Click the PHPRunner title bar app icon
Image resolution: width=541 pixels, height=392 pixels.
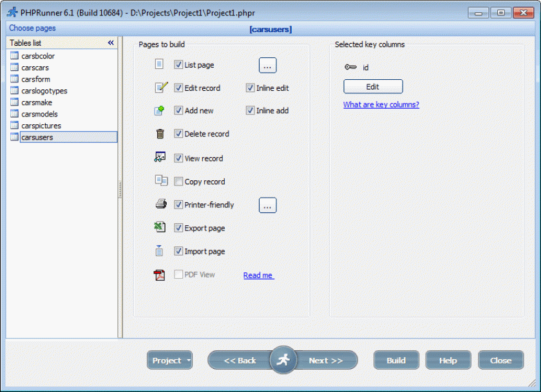12,12
